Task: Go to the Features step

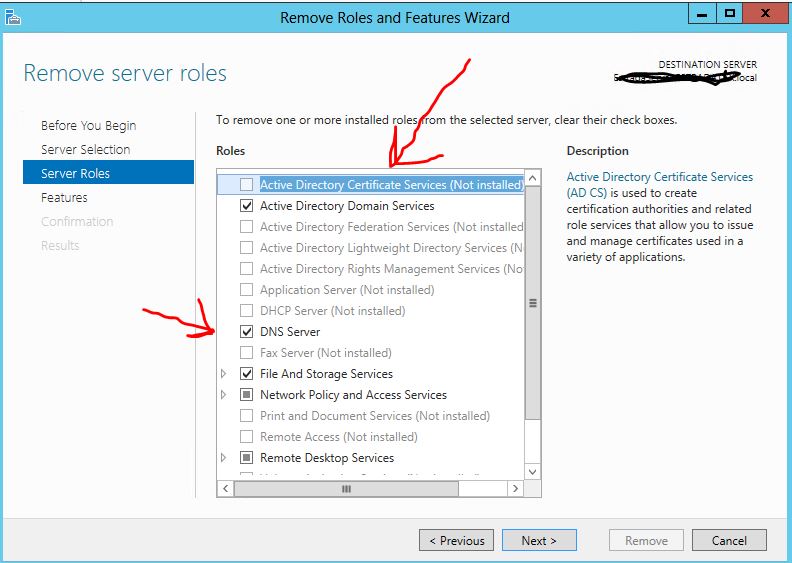Action: point(64,197)
